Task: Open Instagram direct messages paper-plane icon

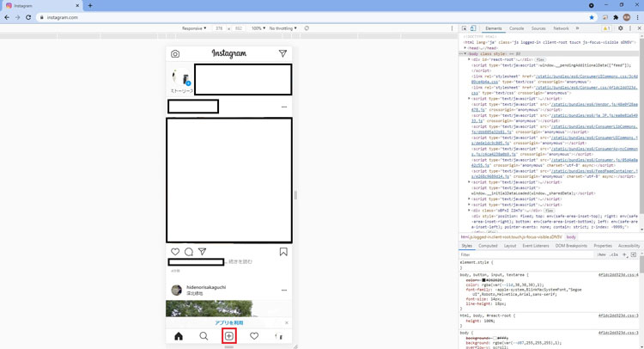Action: point(283,53)
